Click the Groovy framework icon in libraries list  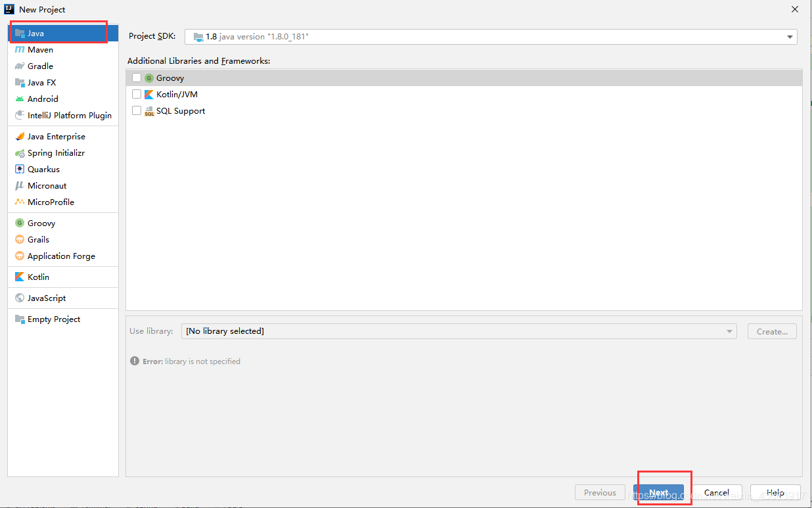(x=149, y=78)
